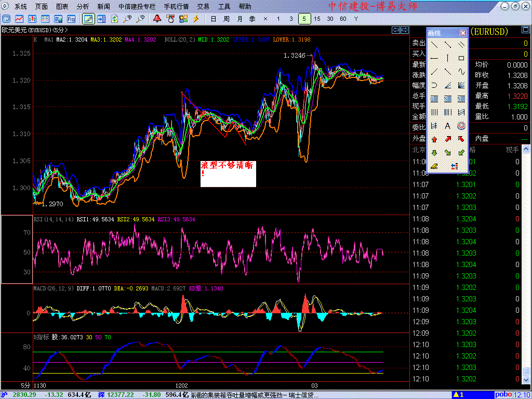Select the rectangle drawing tool
This screenshot has height=399, width=532.
coord(461,58)
